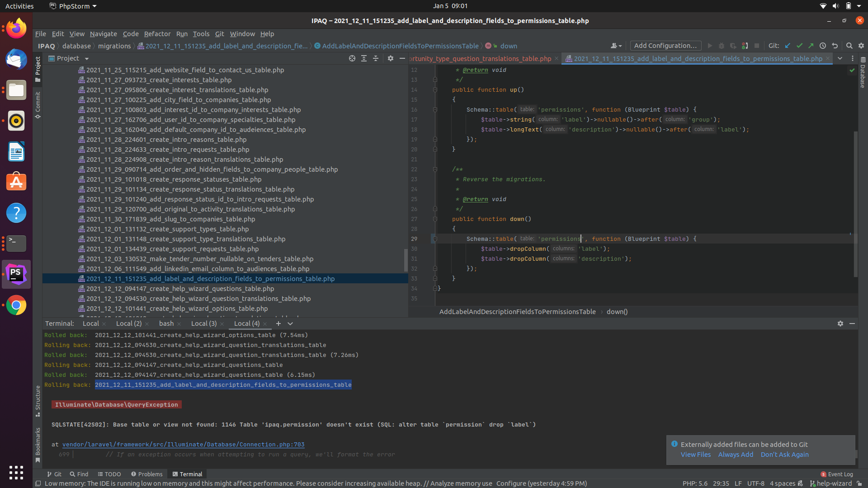Click select opened file target icon
Image resolution: width=868 pixels, height=488 pixels.
(352, 58)
